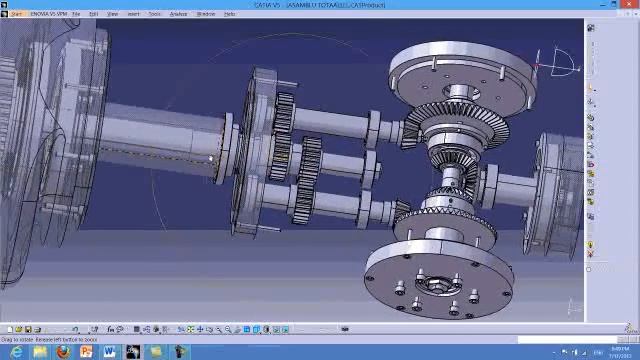Click the Rotate view icon
The width and height of the screenshot is (640, 360).
point(209,329)
